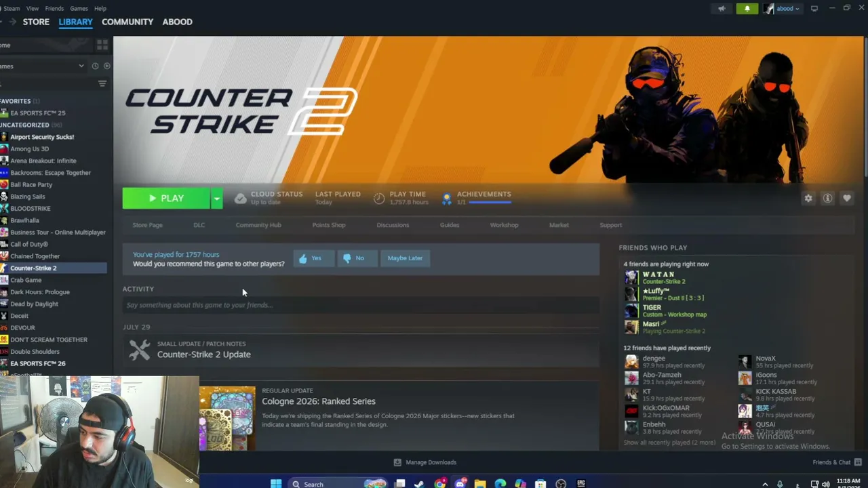Viewport: 868px width, 488px height.
Task: Show Counter-Strike 2 game info icon
Action: click(827, 198)
